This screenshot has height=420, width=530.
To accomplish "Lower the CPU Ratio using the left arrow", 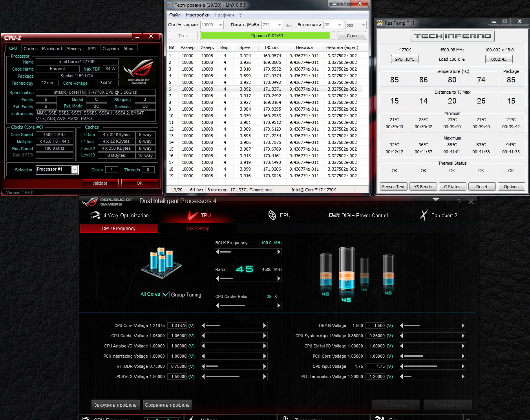I will 217,278.
